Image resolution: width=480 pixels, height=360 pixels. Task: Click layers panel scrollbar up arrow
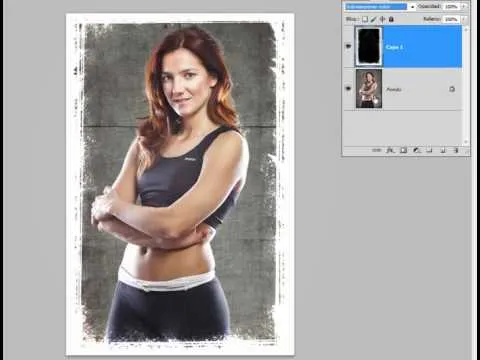[x=466, y=29]
